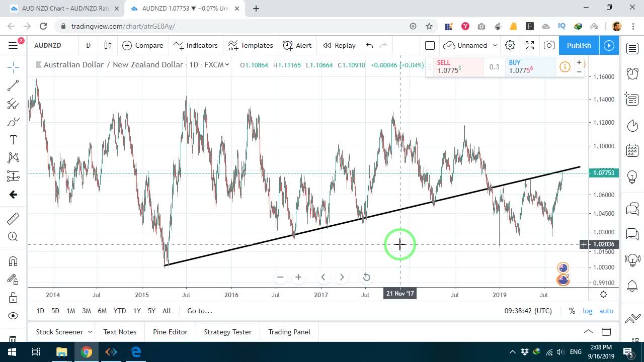Image resolution: width=644 pixels, height=362 pixels.
Task: Open candlestick chart style selector
Action: pos(108,45)
